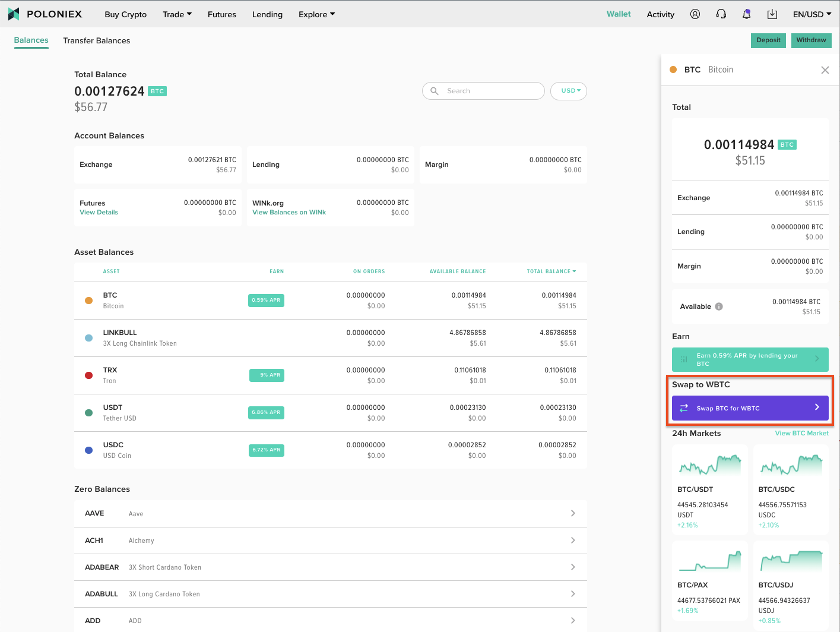Click USDC 6.72% APR badge
The width and height of the screenshot is (840, 632).
pyautogui.click(x=266, y=450)
